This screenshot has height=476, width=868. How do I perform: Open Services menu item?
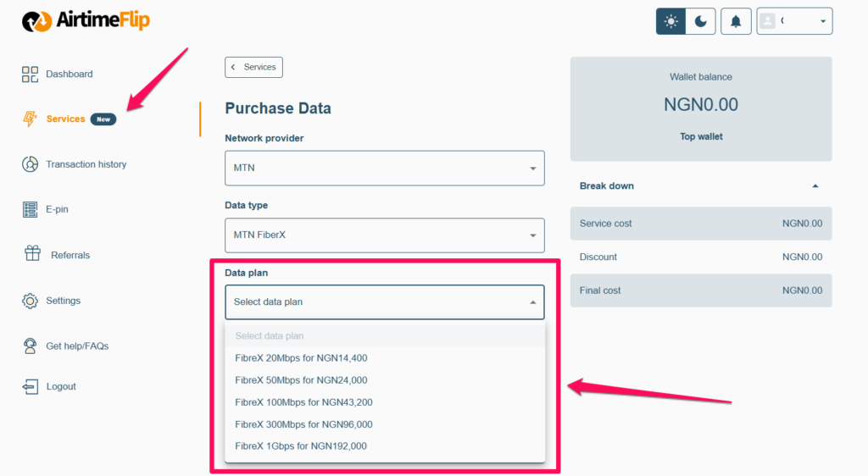point(65,119)
